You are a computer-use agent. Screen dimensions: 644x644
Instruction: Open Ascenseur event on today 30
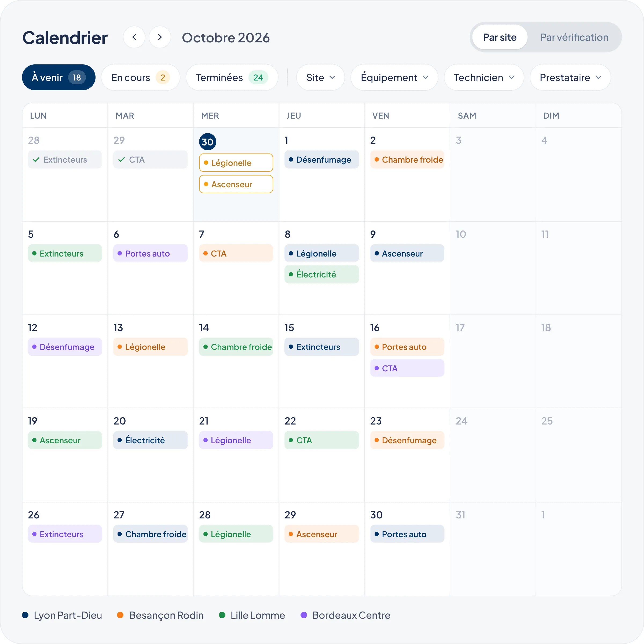(236, 184)
